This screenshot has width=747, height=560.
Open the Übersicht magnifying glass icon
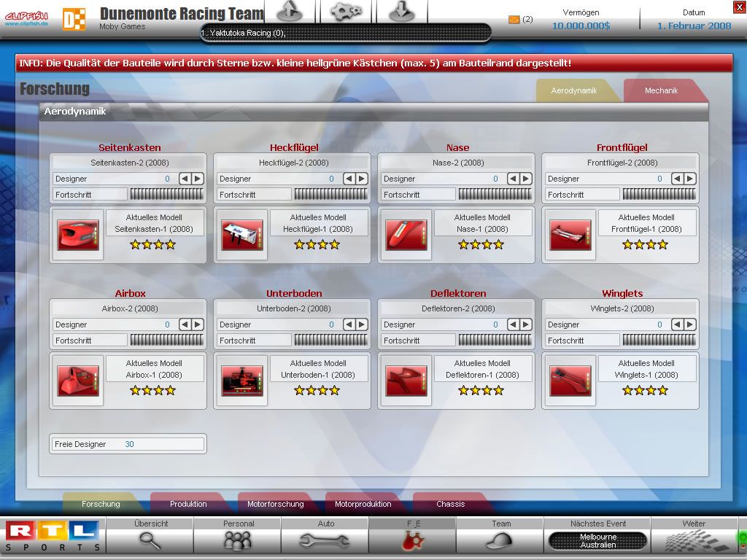[x=150, y=540]
